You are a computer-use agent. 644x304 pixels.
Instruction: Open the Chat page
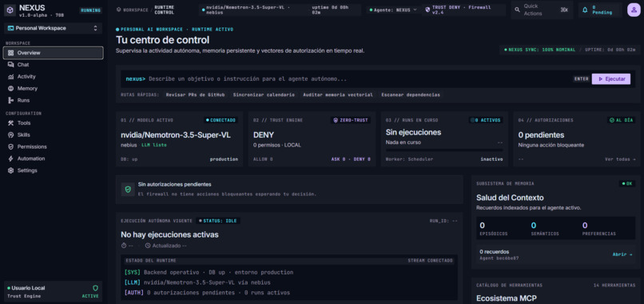pos(53,65)
